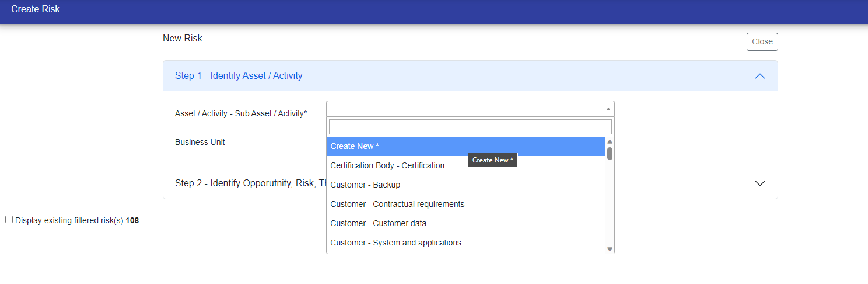The height and width of the screenshot is (284, 868).
Task: Click the Display existing filtered risk(s) label
Action: click(x=70, y=221)
